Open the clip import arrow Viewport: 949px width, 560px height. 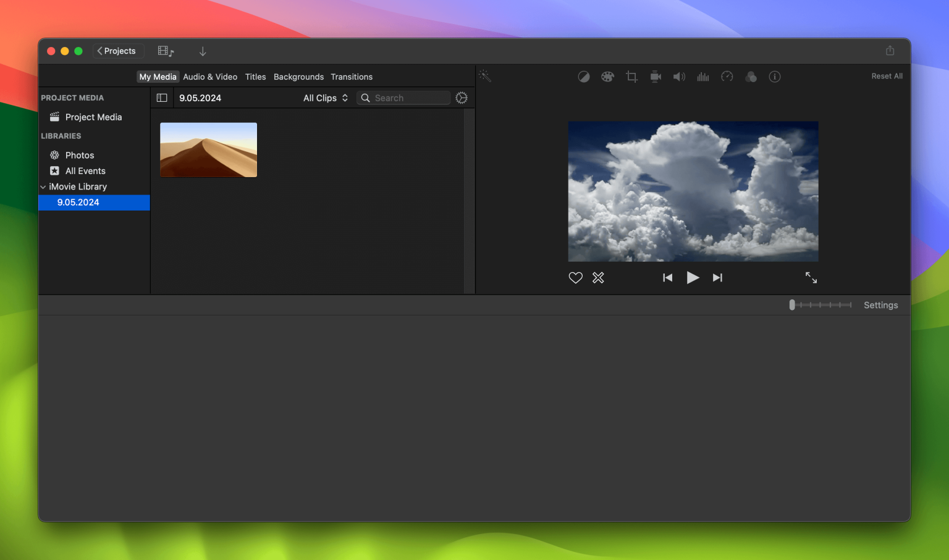(x=203, y=51)
